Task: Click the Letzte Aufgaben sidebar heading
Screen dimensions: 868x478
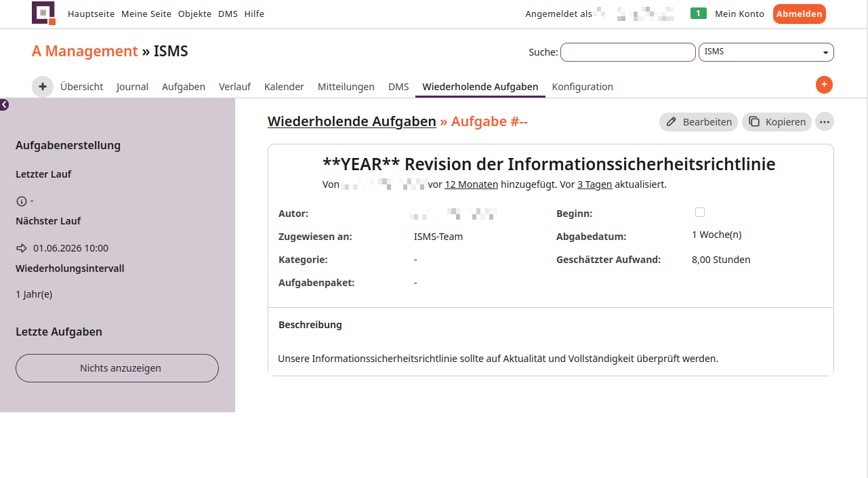Action: (59, 332)
